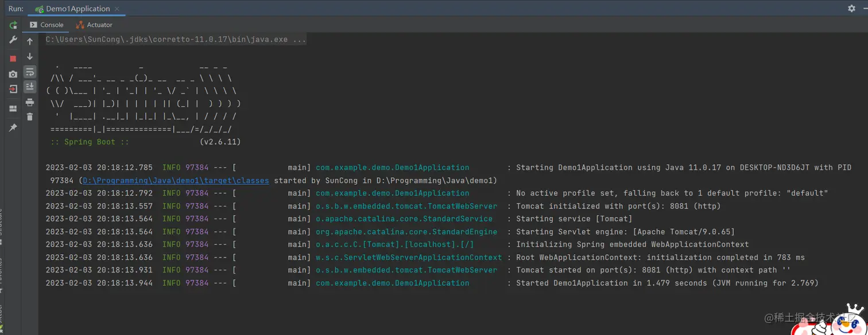Open Run window settings gear

(851, 8)
